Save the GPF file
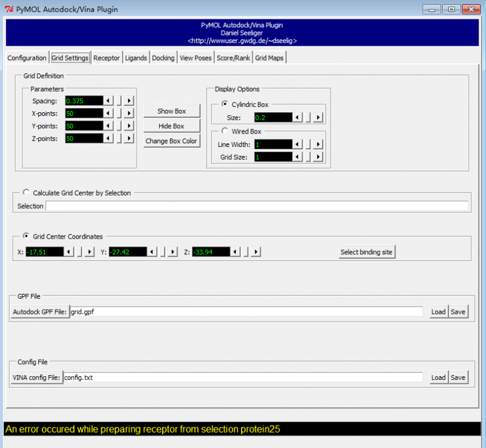The image size is (486, 448). click(x=458, y=311)
